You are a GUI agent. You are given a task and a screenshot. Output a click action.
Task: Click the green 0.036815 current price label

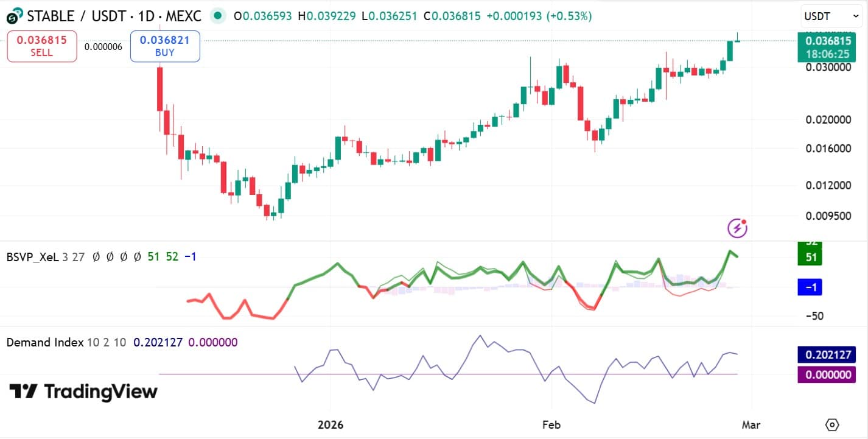(830, 41)
